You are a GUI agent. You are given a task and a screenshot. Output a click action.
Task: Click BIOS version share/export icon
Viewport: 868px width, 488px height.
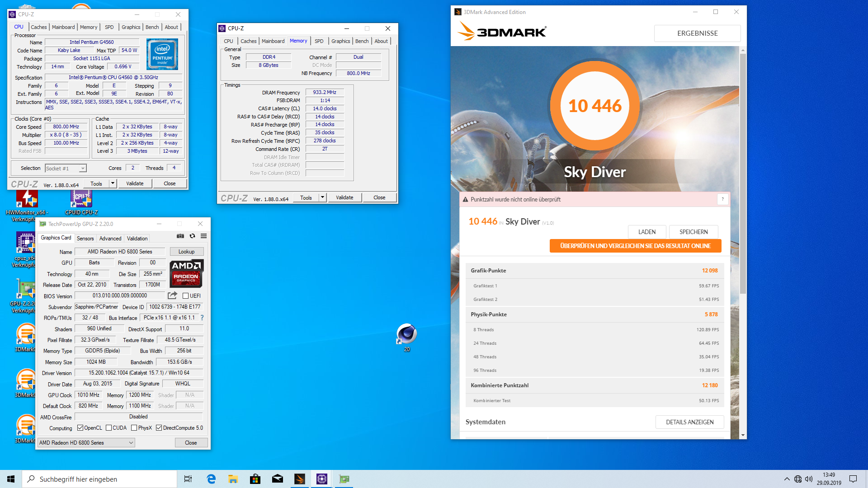[172, 296]
